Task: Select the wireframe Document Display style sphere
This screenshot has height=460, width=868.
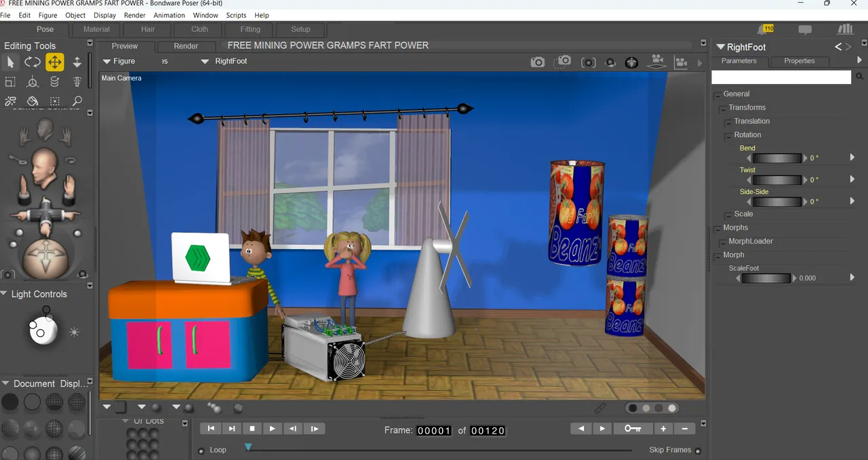Action: (x=55, y=402)
